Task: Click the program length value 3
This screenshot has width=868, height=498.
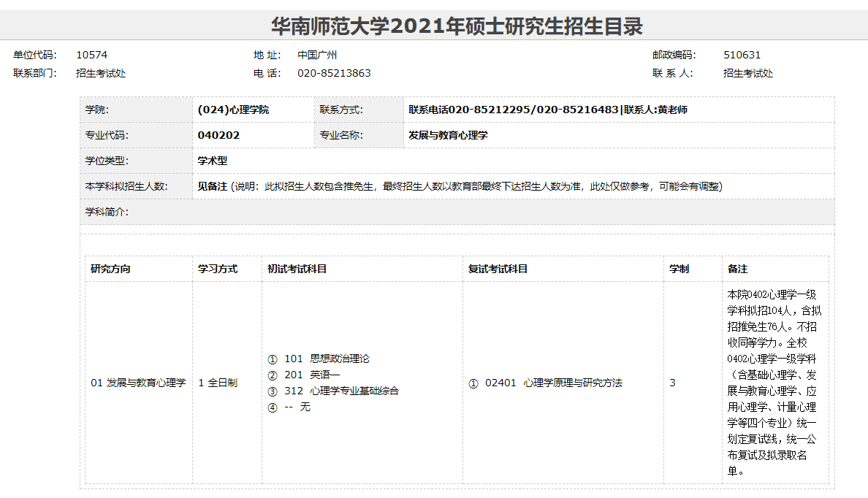Action: coord(673,383)
